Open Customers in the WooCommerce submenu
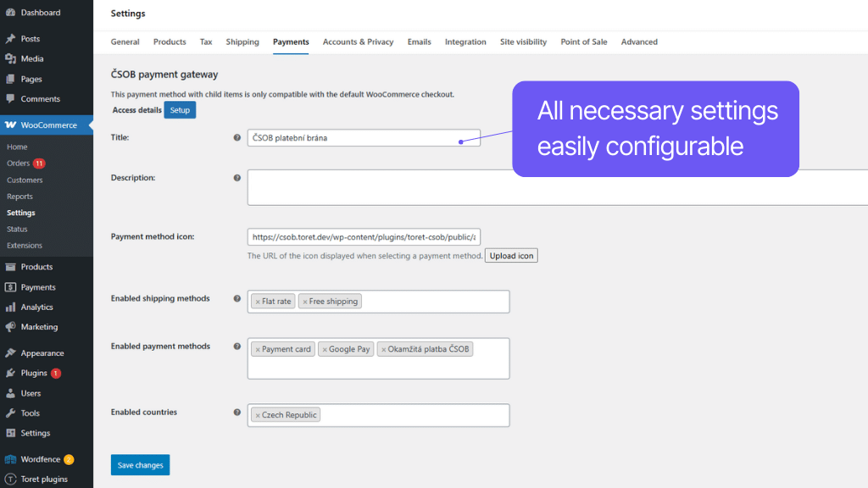The image size is (868, 488). (25, 180)
